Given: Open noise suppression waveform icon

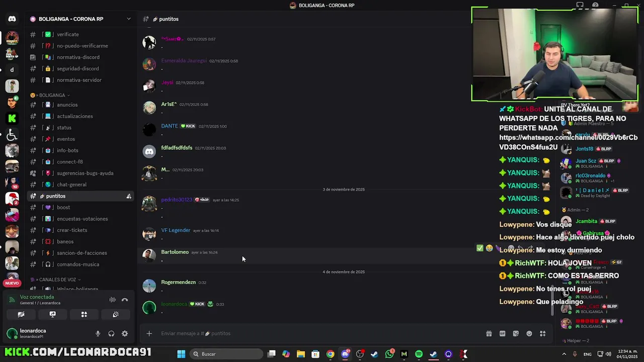Looking at the screenshot, I should click(x=113, y=300).
